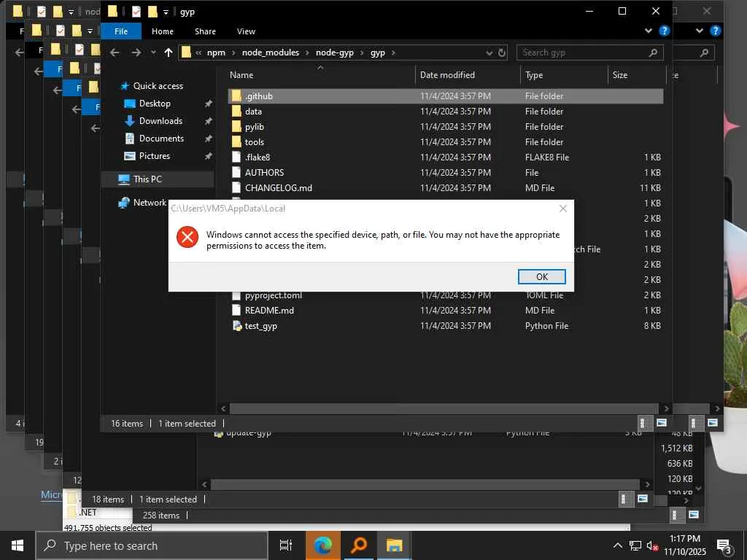Click npm in the address breadcrumb
This screenshot has width=747, height=560.
click(216, 52)
